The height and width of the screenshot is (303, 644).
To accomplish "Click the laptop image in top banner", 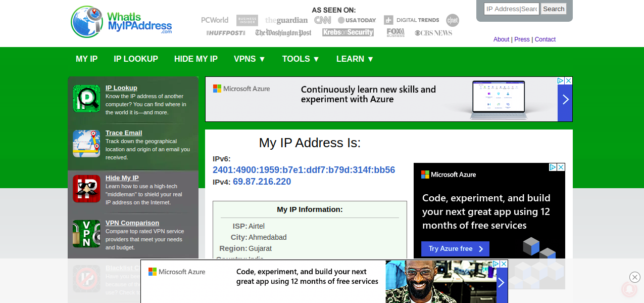I will point(499,100).
